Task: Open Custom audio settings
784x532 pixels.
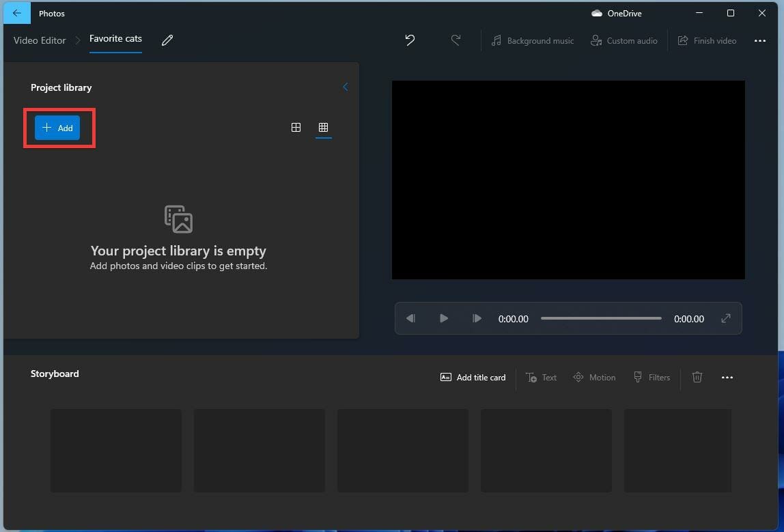Action: [x=624, y=40]
